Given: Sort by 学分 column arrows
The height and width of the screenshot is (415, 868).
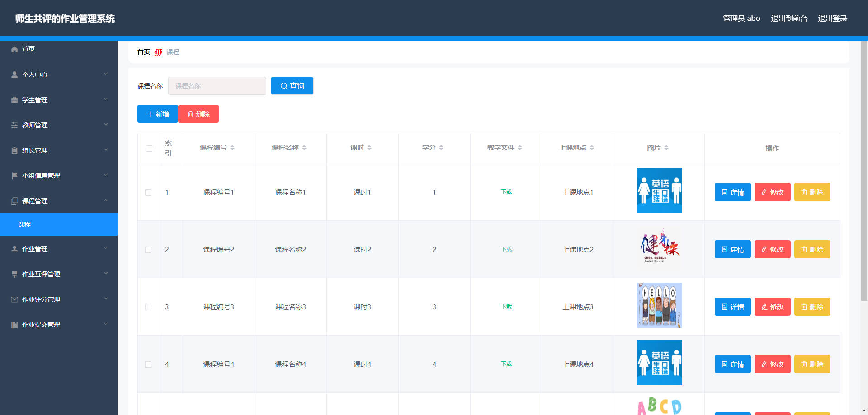Looking at the screenshot, I should [441, 148].
